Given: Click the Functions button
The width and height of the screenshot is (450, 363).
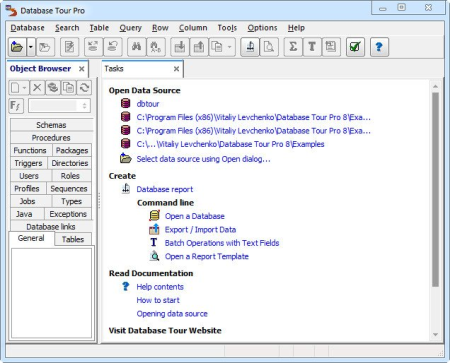Looking at the screenshot, I should [x=30, y=150].
